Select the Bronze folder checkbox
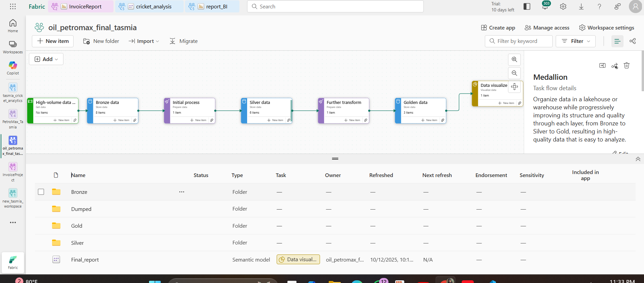The width and height of the screenshot is (644, 283). pyautogui.click(x=41, y=192)
